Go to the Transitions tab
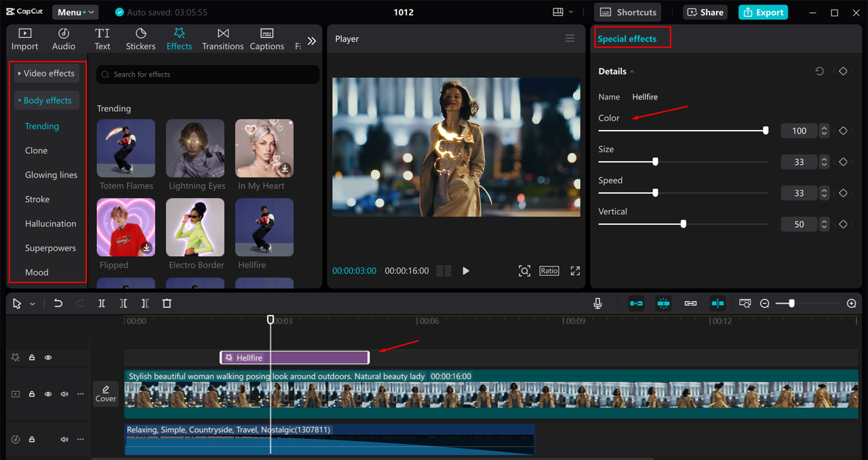This screenshot has width=868, height=460. [222, 39]
